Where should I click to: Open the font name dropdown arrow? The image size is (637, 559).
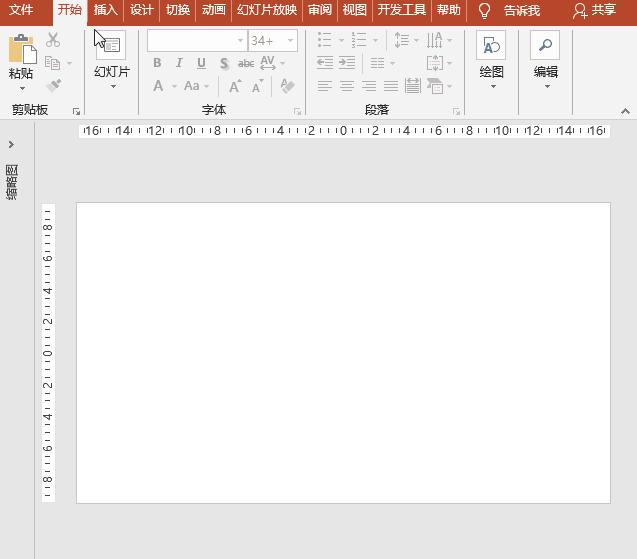[240, 41]
